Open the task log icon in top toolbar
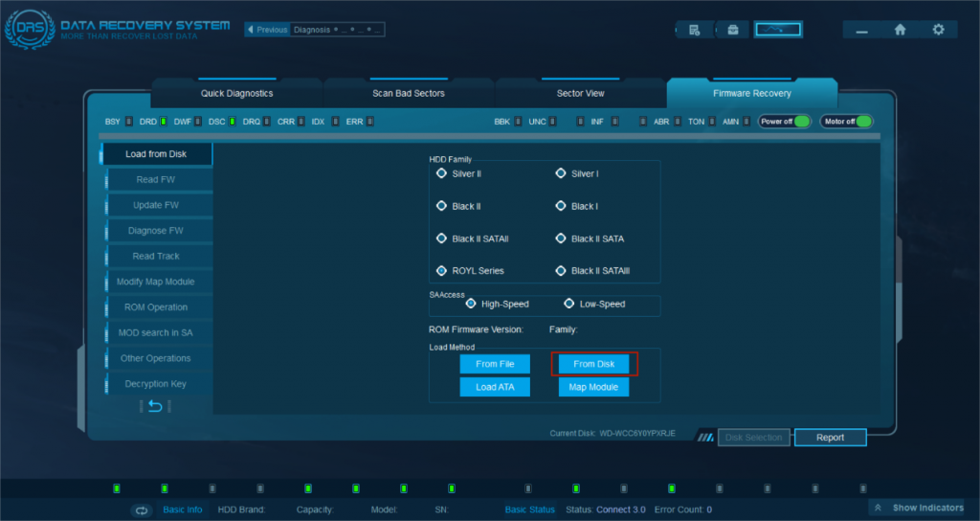Screen dimensions: 980x521 point(695,30)
